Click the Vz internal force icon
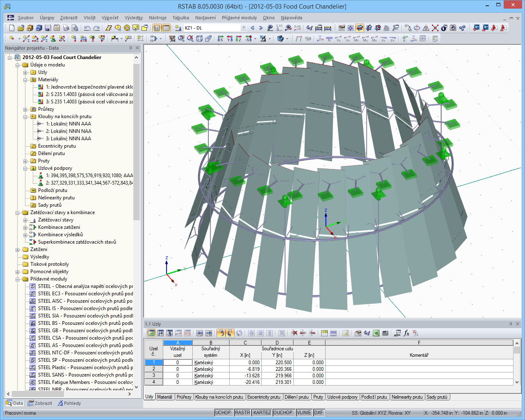This screenshot has height=420, width=525. 347,39
